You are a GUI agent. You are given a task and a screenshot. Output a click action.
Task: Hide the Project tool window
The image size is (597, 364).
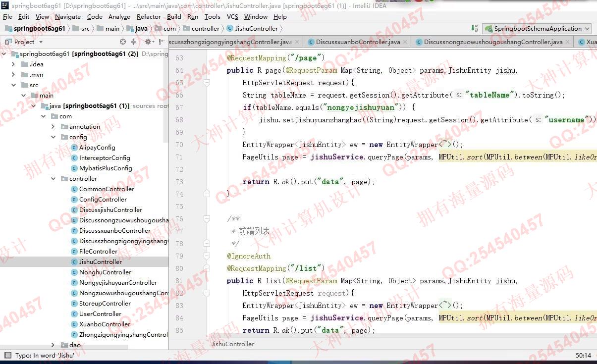[x=161, y=42]
